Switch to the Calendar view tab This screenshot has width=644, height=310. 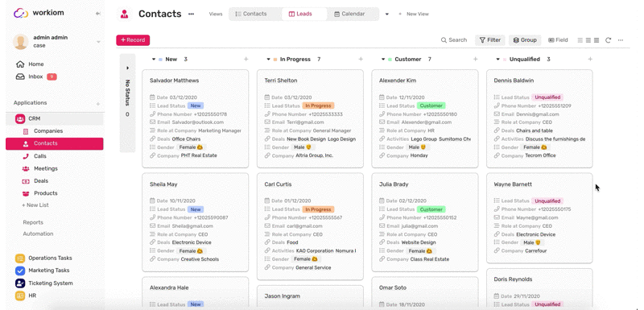(x=349, y=14)
